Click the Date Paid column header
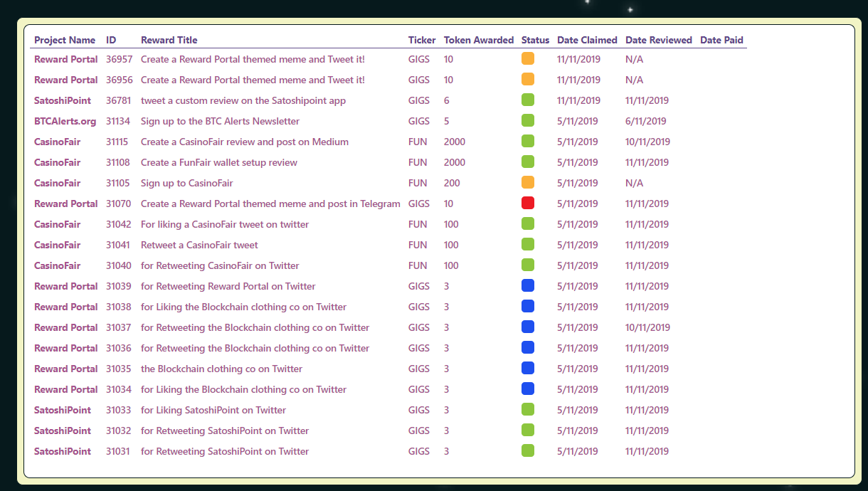Image resolution: width=868 pixels, height=491 pixels. coord(721,40)
